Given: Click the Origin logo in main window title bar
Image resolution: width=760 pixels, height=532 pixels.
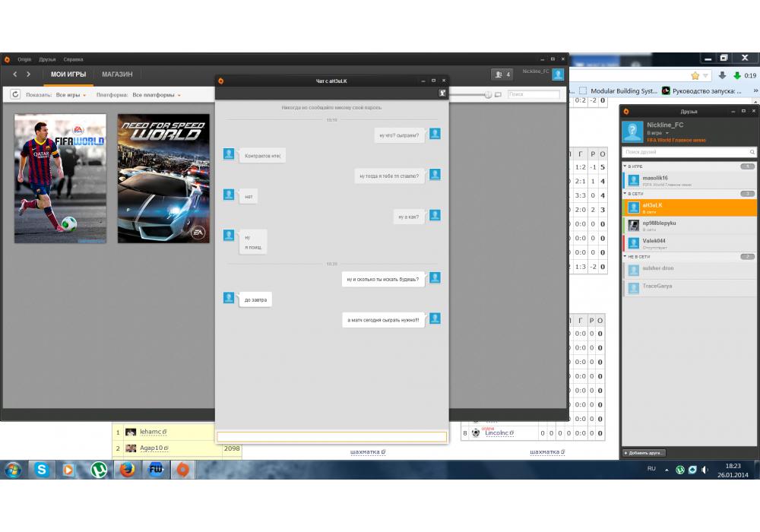Looking at the screenshot, I should (7, 59).
